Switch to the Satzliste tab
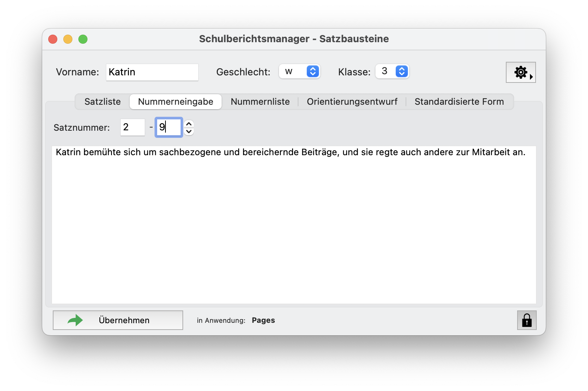Screen dimensions: 588x391 coord(103,102)
